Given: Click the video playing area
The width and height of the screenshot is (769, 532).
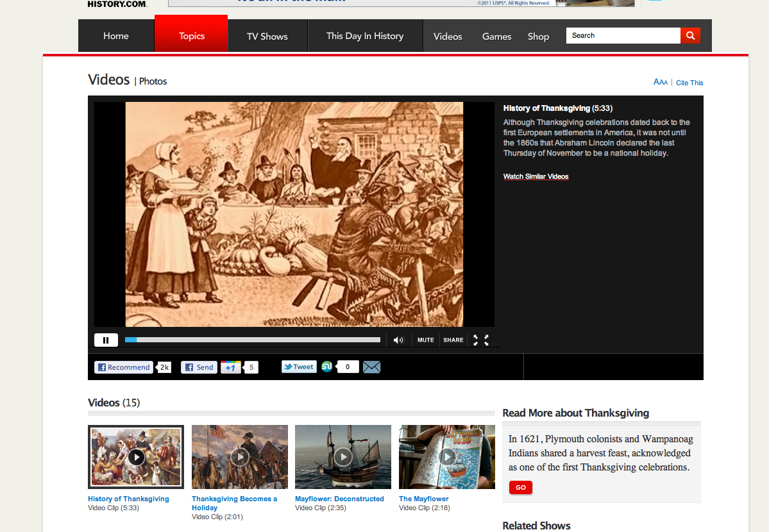Looking at the screenshot, I should [294, 214].
